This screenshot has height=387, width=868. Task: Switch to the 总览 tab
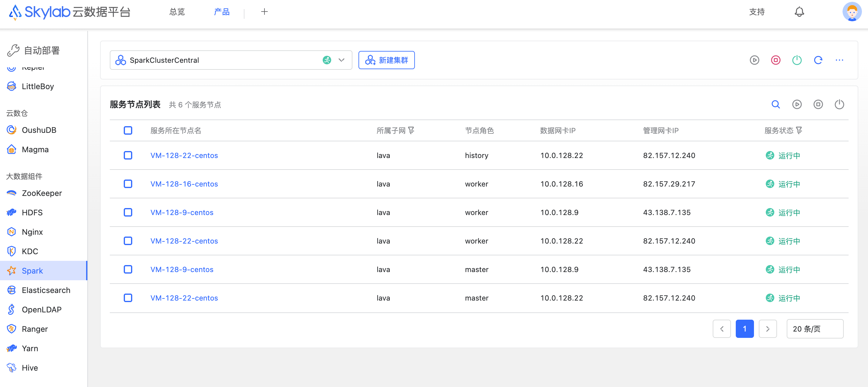(x=177, y=12)
